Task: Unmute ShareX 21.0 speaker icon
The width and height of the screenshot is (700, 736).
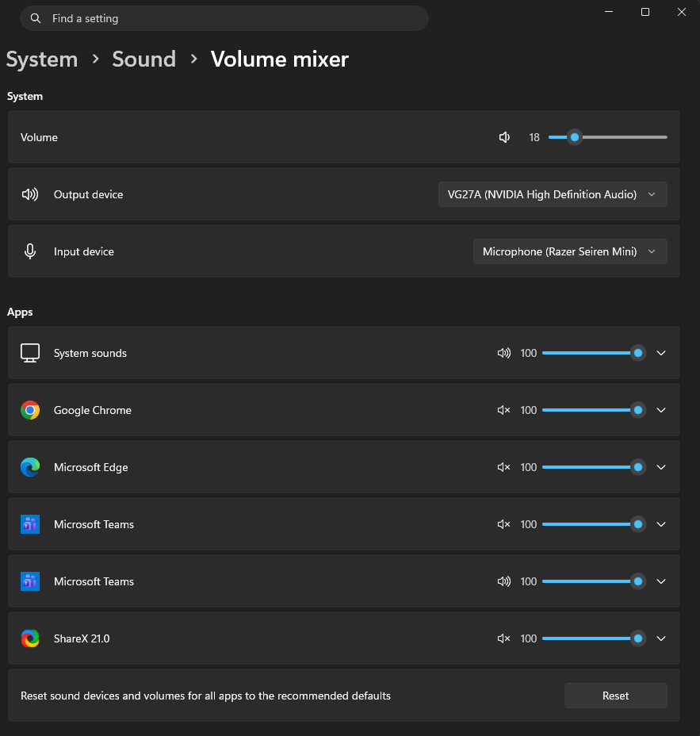Action: pos(504,638)
